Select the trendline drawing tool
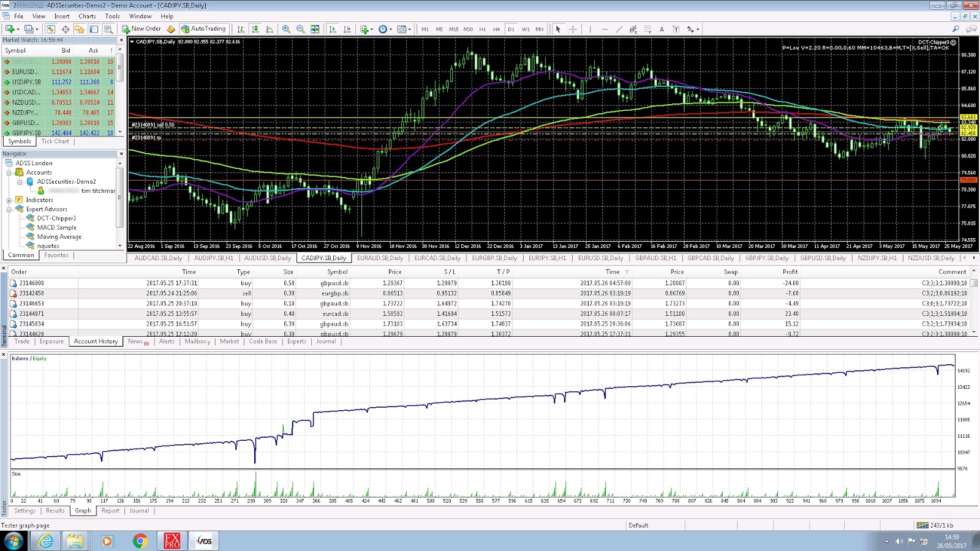Image resolution: width=980 pixels, height=551 pixels. 619,29
